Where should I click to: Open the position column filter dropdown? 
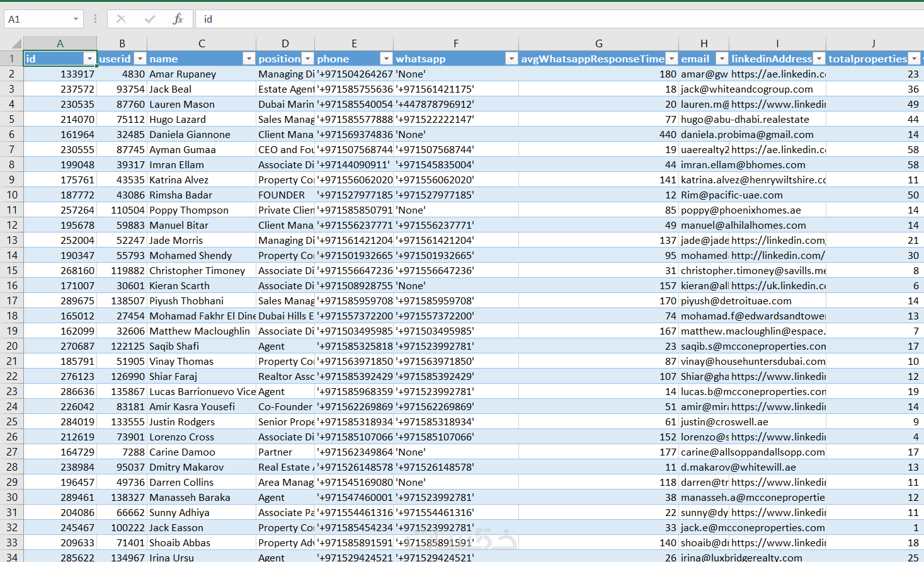point(307,59)
